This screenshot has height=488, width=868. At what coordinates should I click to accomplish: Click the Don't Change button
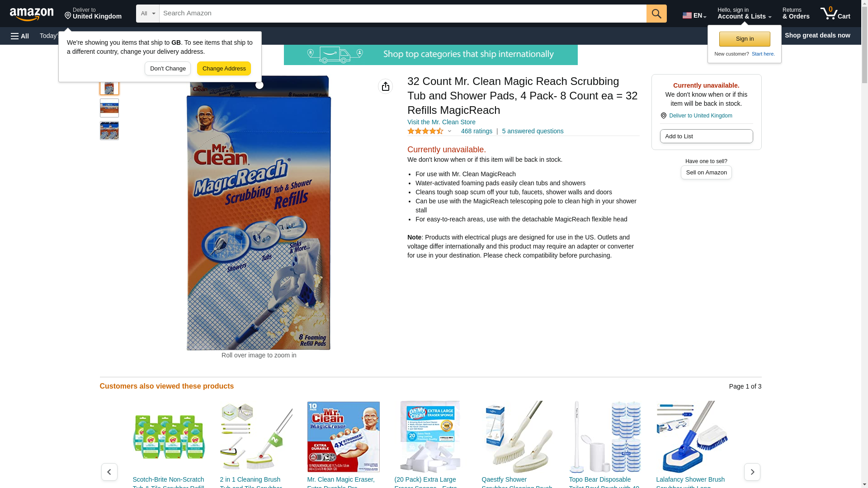(168, 69)
